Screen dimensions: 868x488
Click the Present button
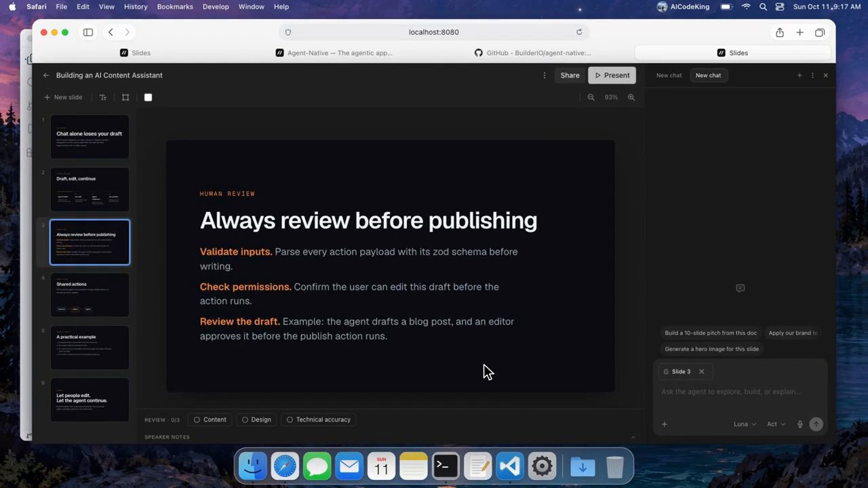point(612,75)
